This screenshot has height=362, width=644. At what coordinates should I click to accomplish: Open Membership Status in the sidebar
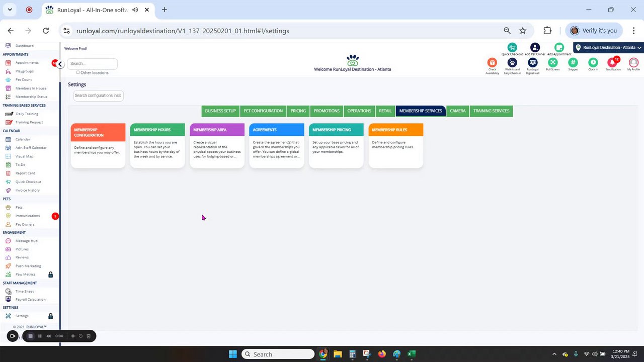tap(31, 97)
